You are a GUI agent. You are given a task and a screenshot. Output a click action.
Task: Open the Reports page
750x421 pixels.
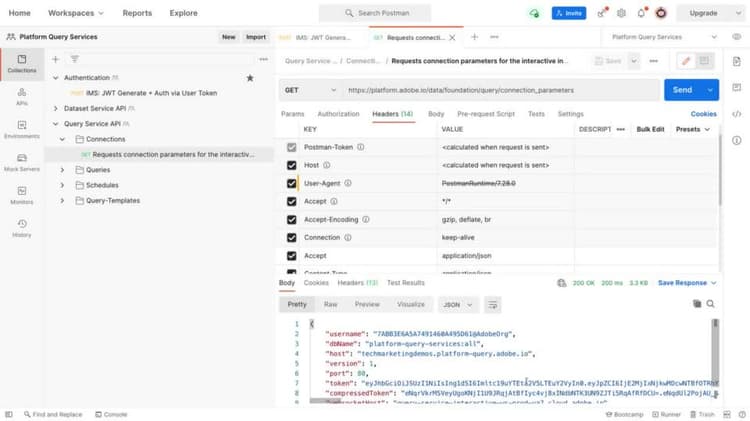(137, 13)
